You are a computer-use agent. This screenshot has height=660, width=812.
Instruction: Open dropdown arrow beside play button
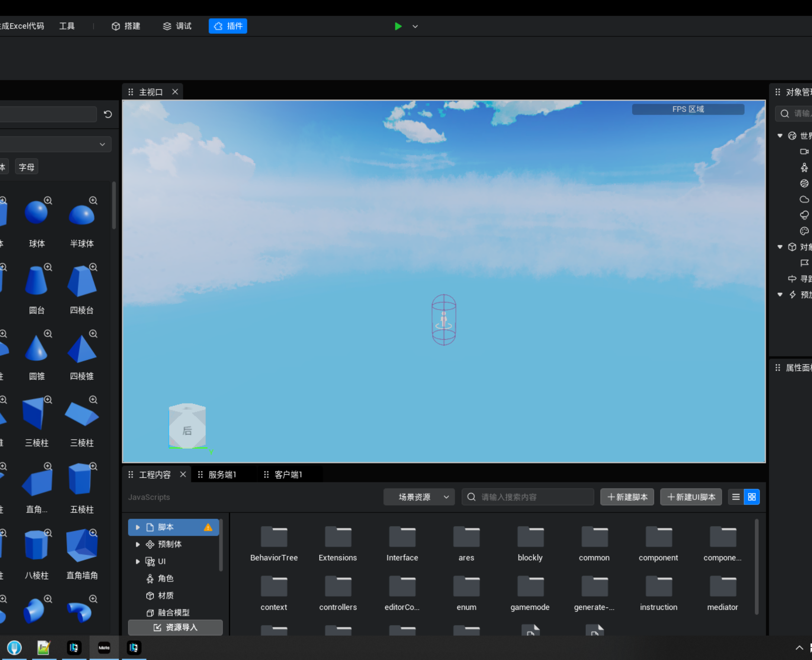pos(415,27)
